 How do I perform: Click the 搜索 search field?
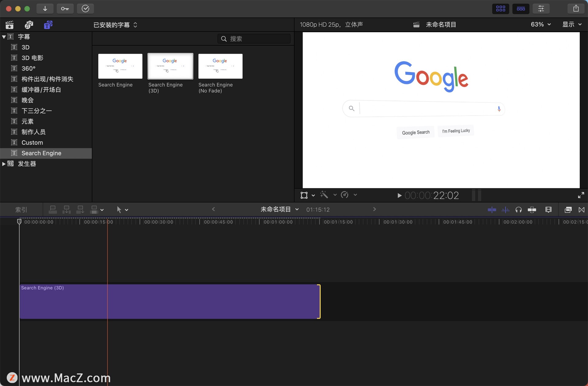[x=254, y=39]
